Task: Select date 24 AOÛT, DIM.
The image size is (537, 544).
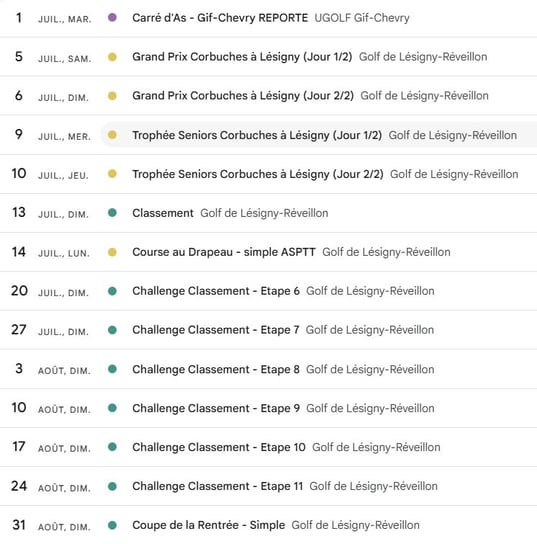Action: tap(51, 486)
